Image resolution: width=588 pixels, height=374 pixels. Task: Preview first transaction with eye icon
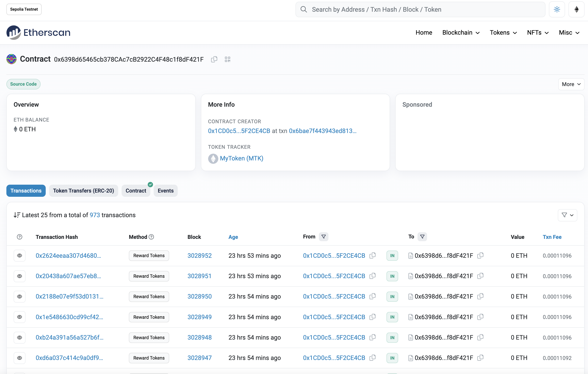point(20,255)
